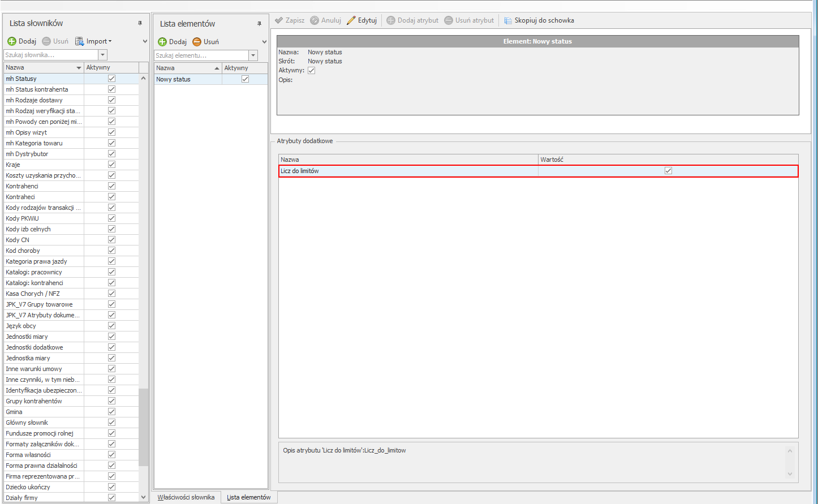Image resolution: width=818 pixels, height=504 pixels.
Task: Switch to the Właściwości słownika tab
Action: pos(186,497)
